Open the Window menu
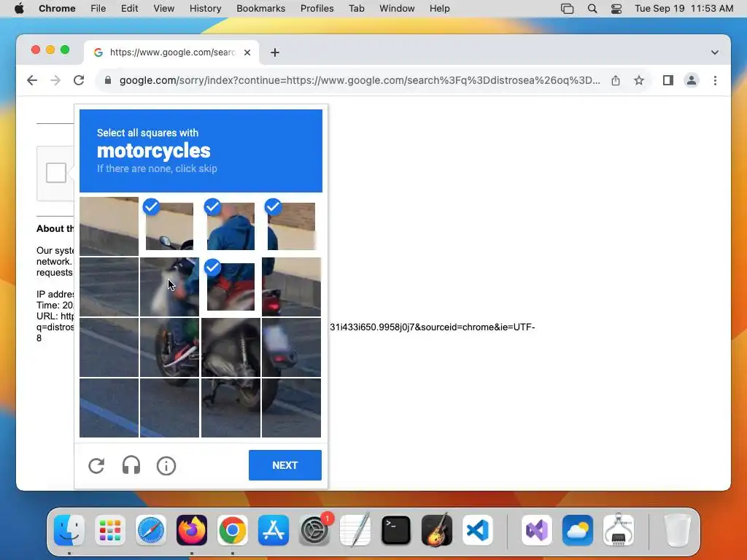This screenshot has width=747, height=560. point(397,9)
